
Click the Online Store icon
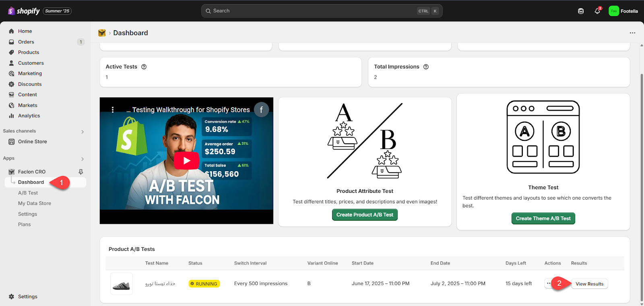click(11, 142)
